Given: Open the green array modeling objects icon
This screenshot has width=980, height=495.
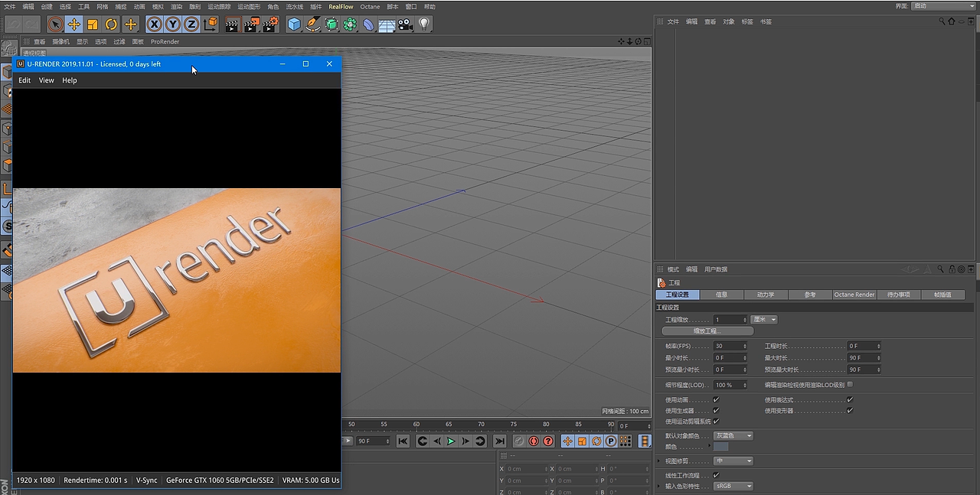Looking at the screenshot, I should coord(350,24).
